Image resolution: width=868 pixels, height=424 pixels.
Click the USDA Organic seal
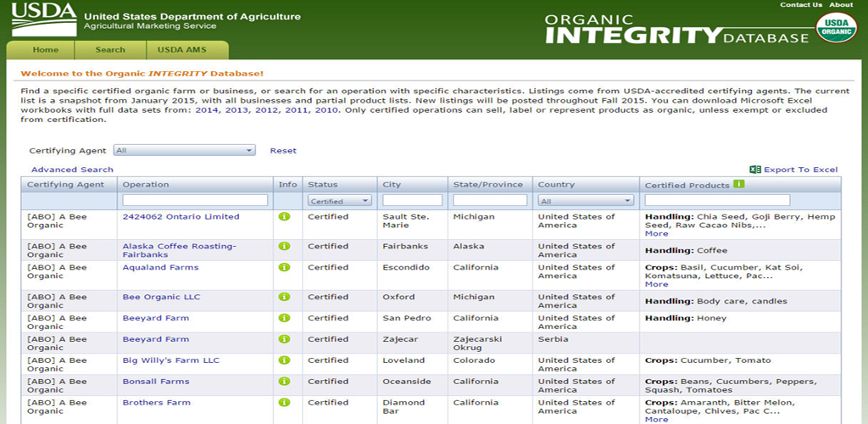836,27
